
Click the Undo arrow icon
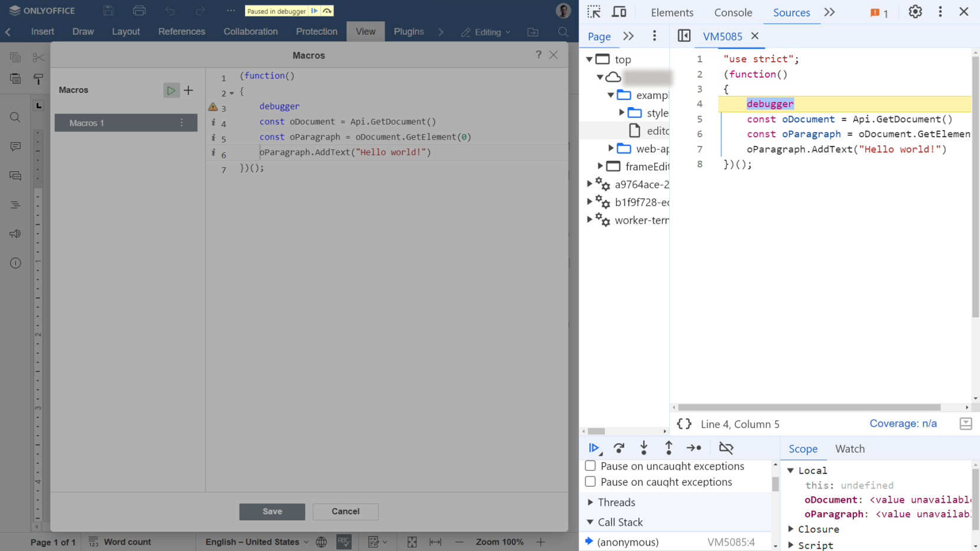(170, 11)
